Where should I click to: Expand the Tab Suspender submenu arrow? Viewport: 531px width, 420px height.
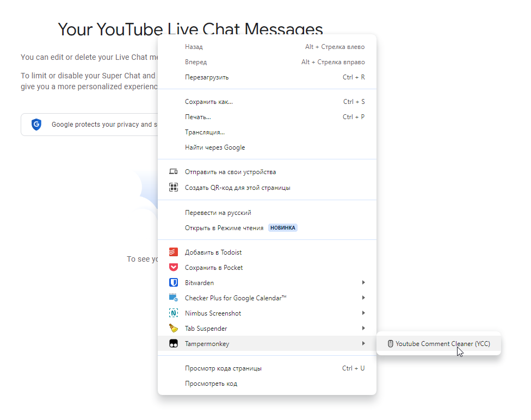[363, 328]
